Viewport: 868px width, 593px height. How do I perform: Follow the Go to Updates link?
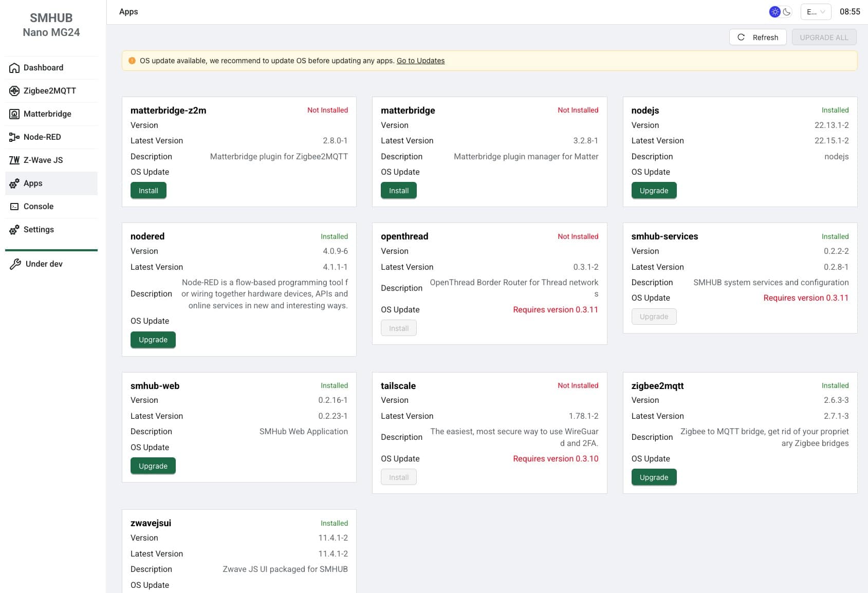click(420, 61)
